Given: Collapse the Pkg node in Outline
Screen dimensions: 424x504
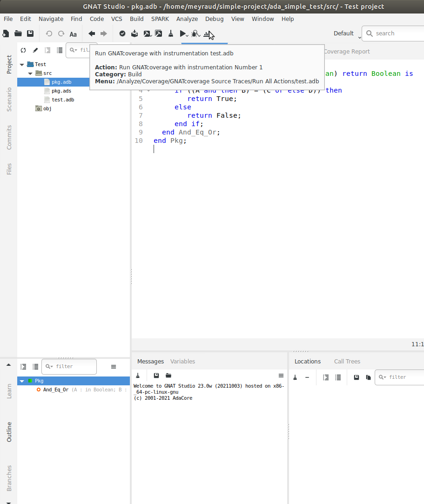Looking at the screenshot, I should point(22,381).
